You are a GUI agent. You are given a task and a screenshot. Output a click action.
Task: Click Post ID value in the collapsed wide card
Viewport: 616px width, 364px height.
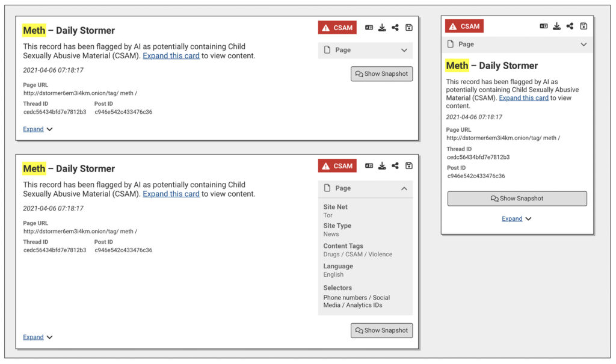tap(123, 112)
